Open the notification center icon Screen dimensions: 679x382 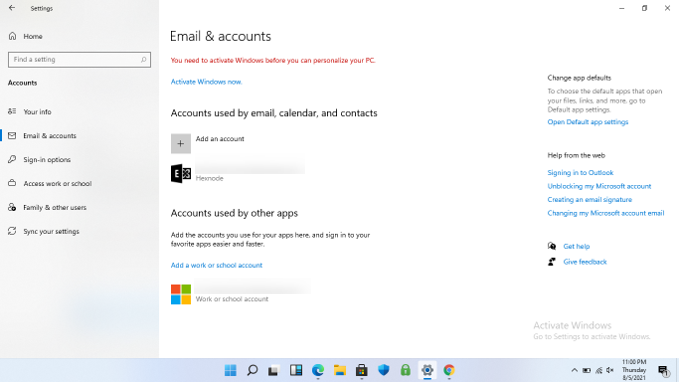pyautogui.click(x=663, y=370)
